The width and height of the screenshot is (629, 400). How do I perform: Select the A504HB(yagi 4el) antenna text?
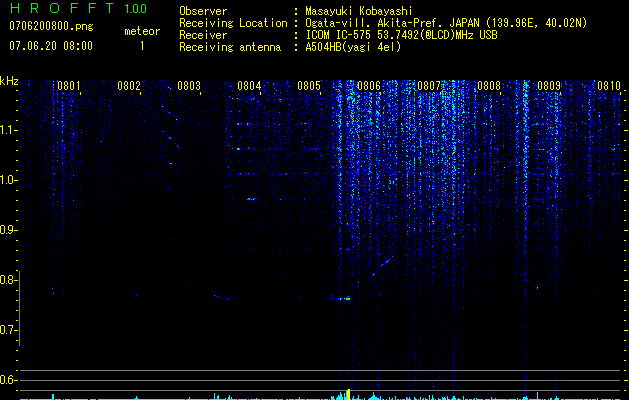click(x=353, y=47)
